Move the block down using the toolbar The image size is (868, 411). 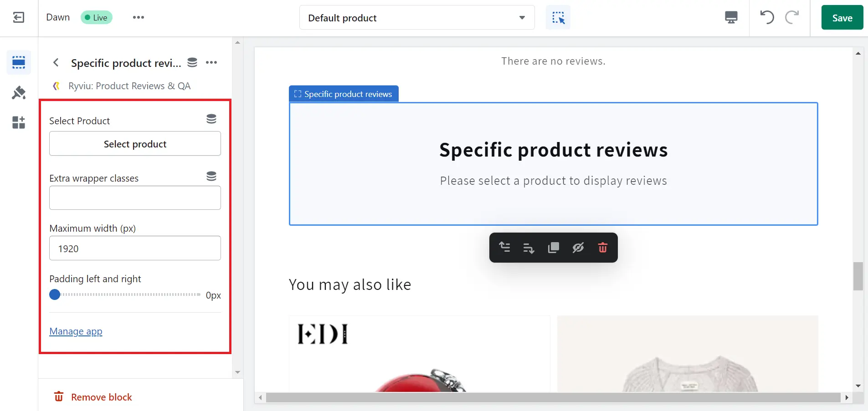(529, 248)
